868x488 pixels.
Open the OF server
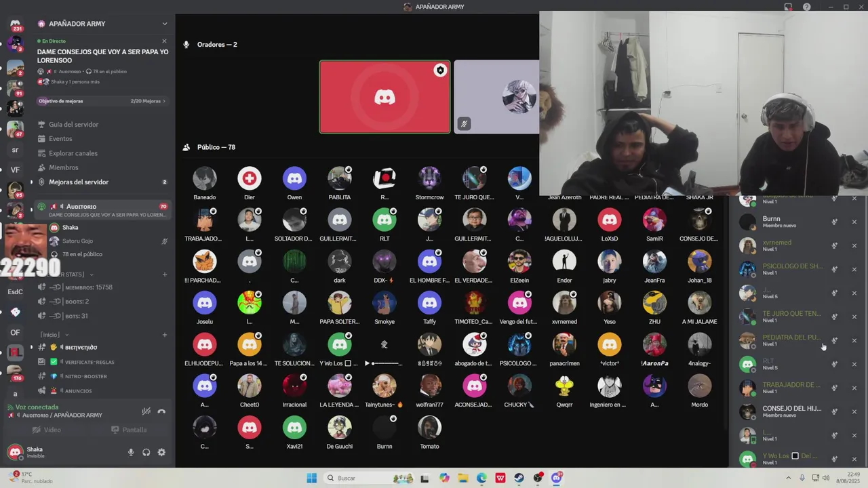[15, 332]
